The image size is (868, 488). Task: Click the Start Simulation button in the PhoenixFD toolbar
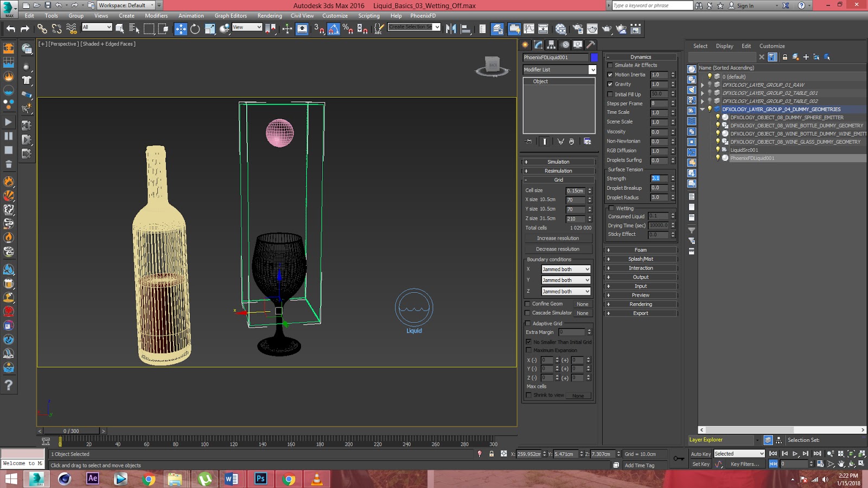click(9, 122)
